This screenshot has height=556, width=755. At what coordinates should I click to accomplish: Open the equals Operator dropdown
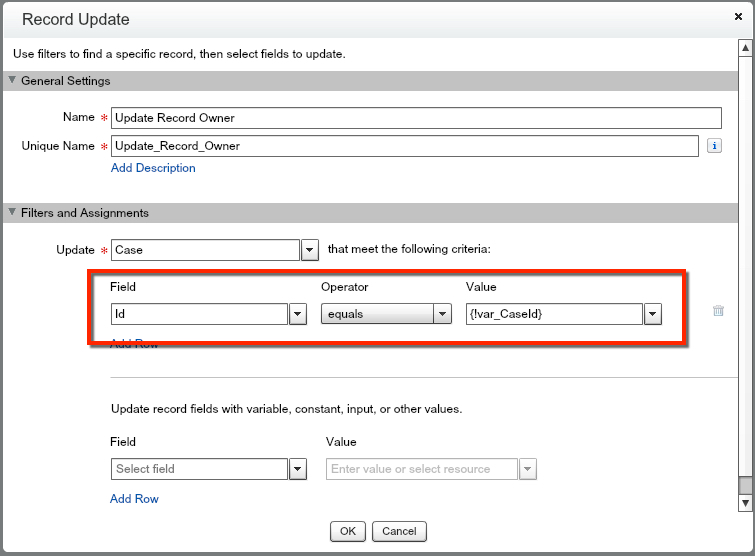(442, 314)
